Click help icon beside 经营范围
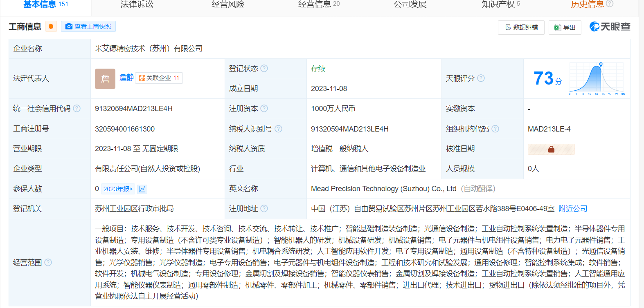 pos(48,262)
